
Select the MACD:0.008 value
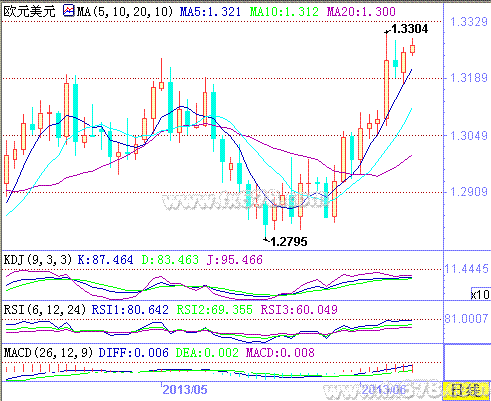click(x=280, y=353)
